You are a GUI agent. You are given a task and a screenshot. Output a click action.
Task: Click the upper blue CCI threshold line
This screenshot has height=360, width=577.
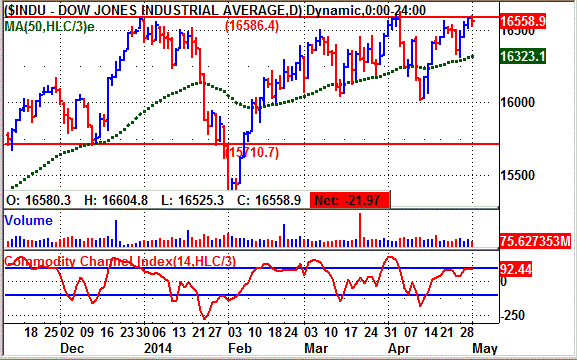(251, 268)
